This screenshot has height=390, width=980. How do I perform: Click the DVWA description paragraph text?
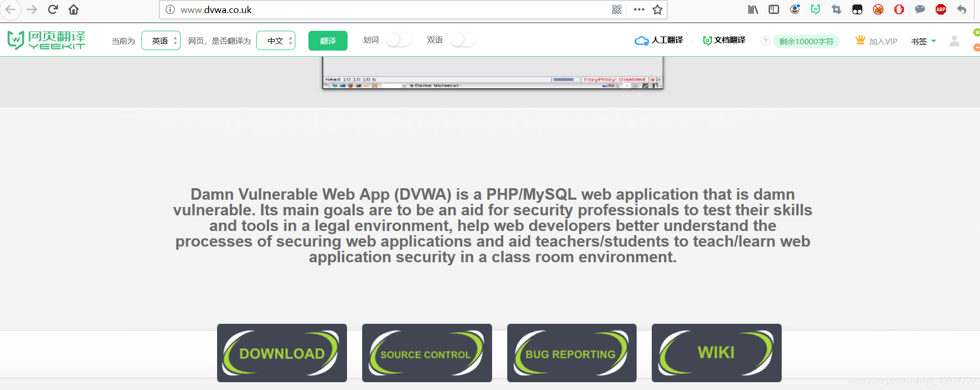pyautogui.click(x=493, y=226)
